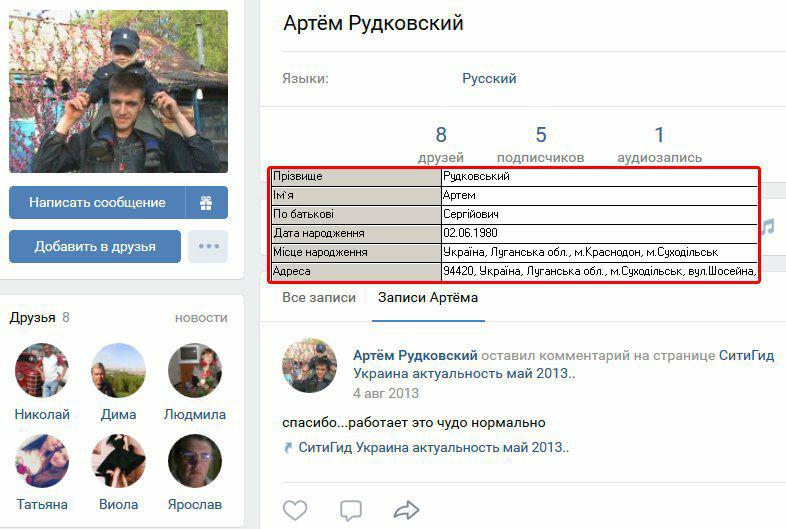Click the gift icon next to message button
This screenshot has height=529, width=786.
point(207,203)
